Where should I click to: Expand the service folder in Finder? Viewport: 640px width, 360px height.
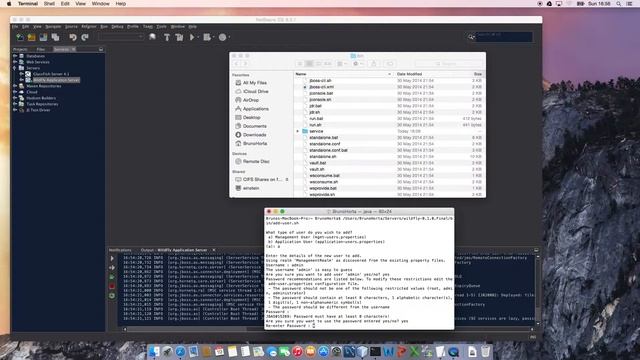click(298, 131)
